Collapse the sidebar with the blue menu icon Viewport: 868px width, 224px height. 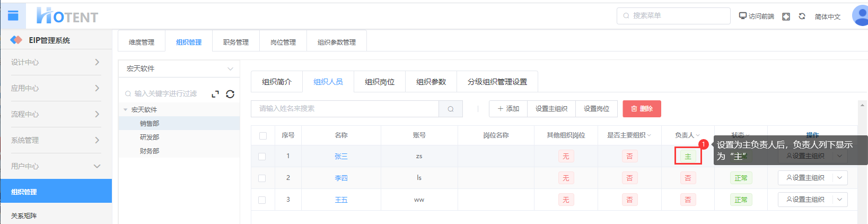point(13,15)
